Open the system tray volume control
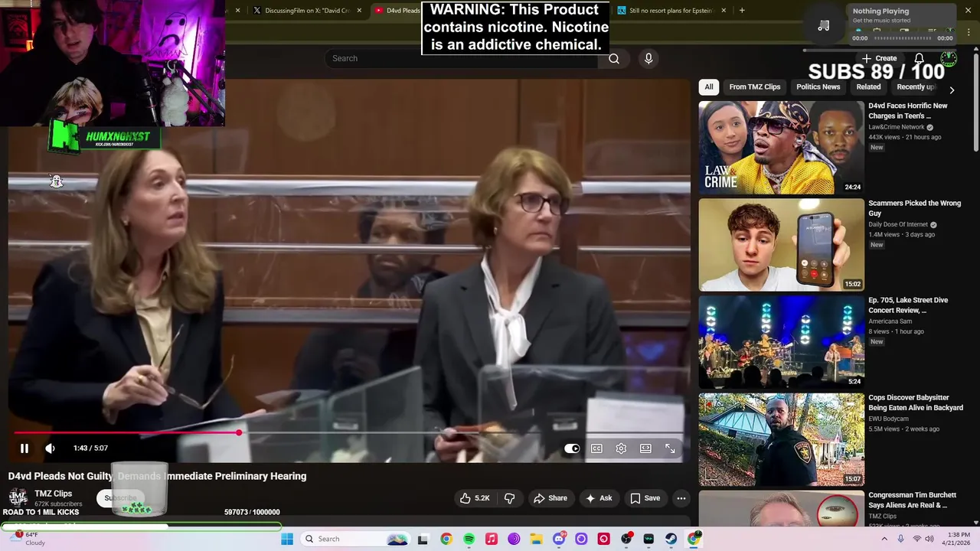Image resolution: width=980 pixels, height=551 pixels. [929, 539]
